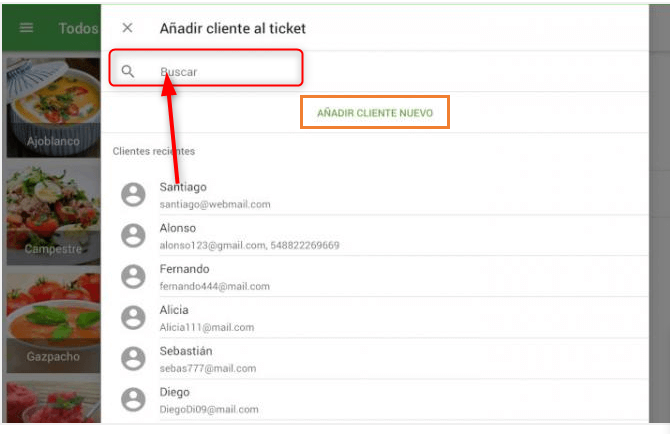Click Sebastián's avatar icon
670x434 pixels.
pos(133,358)
